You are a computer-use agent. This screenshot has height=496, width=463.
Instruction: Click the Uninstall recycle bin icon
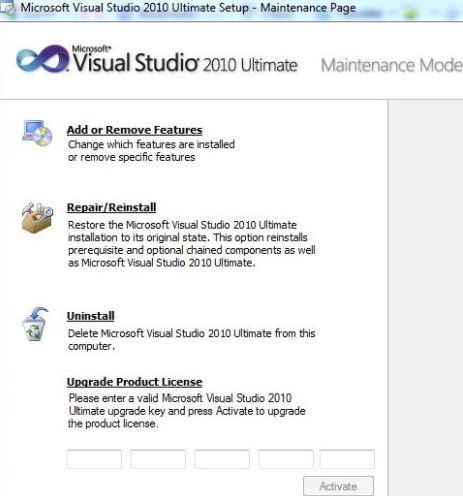click(x=35, y=324)
